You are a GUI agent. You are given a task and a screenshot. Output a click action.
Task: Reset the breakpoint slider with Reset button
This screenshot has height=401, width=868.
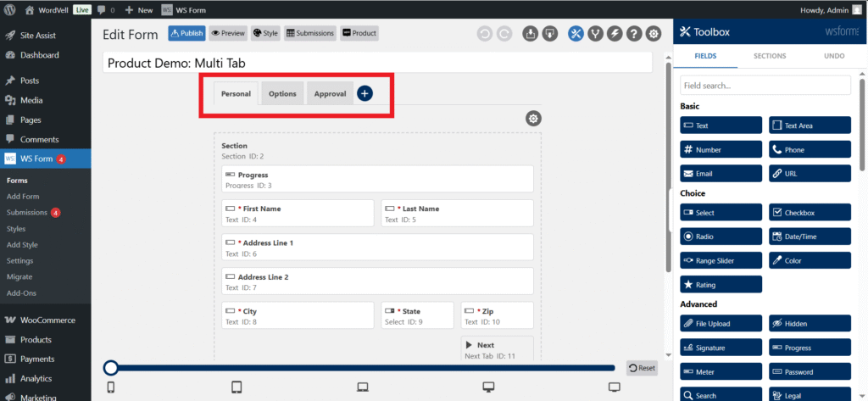[642, 368]
